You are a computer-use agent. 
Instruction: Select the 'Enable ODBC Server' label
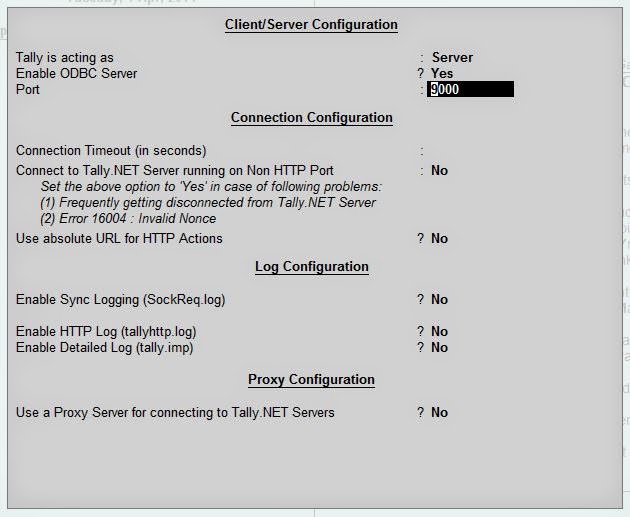tap(76, 74)
